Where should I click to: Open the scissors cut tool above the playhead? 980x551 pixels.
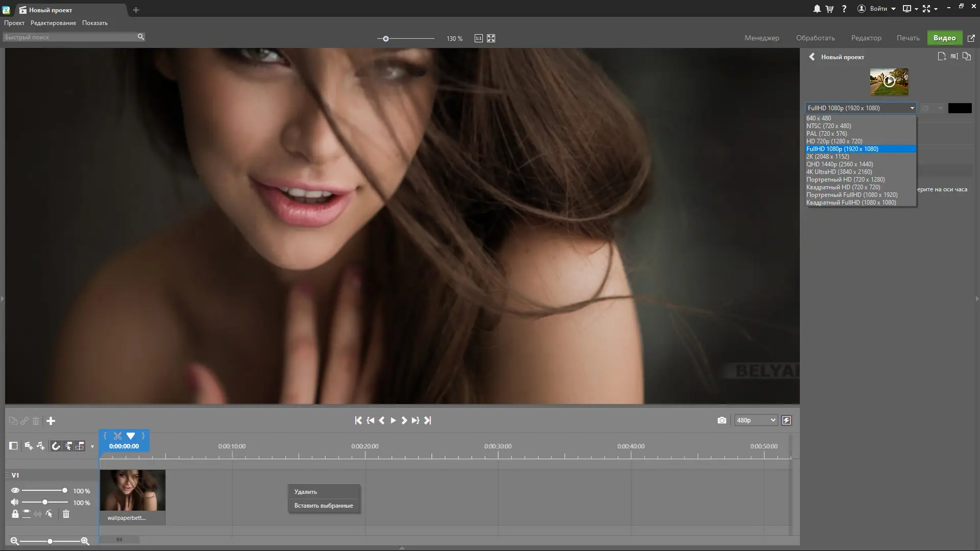(x=117, y=436)
